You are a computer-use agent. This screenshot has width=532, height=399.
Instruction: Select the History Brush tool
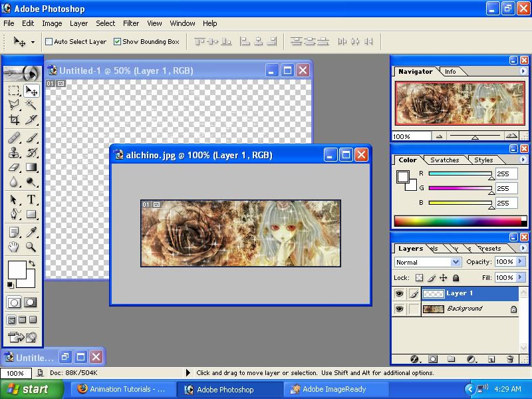click(x=31, y=153)
